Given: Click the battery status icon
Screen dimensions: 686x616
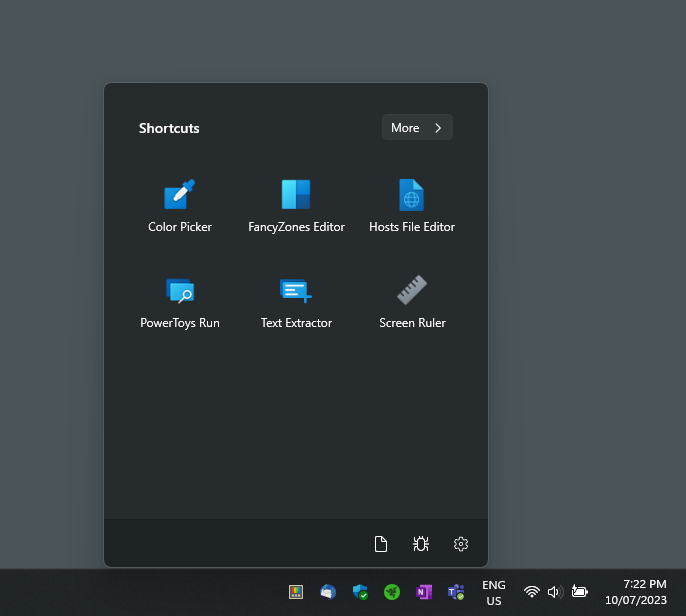Looking at the screenshot, I should [x=580, y=592].
